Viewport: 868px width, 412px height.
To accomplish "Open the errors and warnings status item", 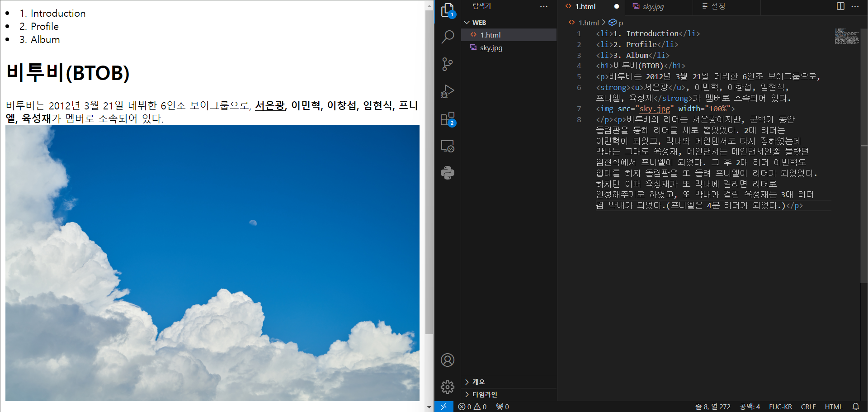I will (x=472, y=407).
